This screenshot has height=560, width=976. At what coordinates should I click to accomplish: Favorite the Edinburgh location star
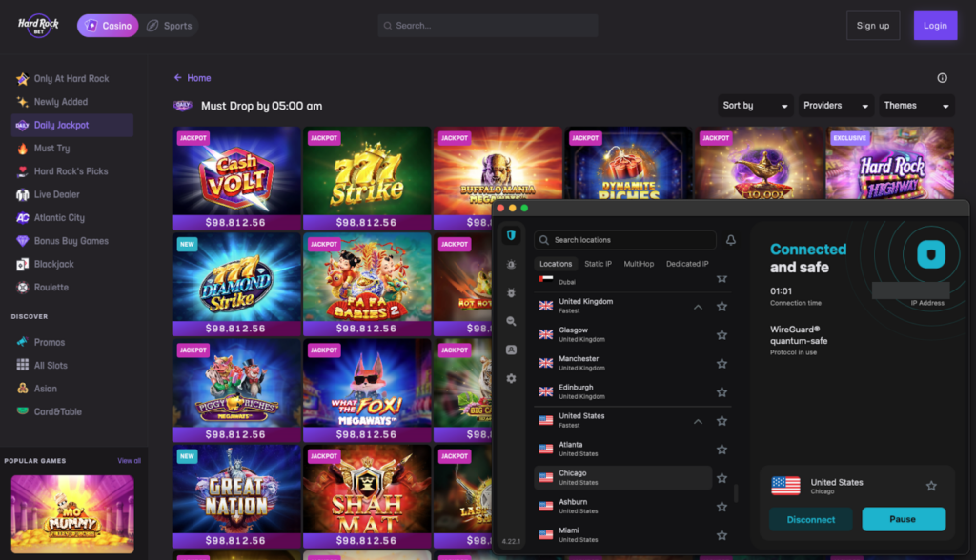[722, 392]
